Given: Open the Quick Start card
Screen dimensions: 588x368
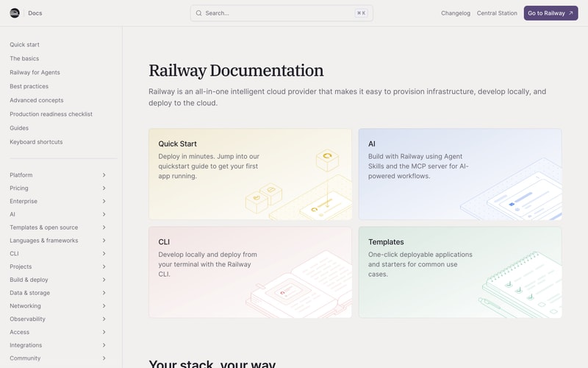Looking at the screenshot, I should [250, 174].
